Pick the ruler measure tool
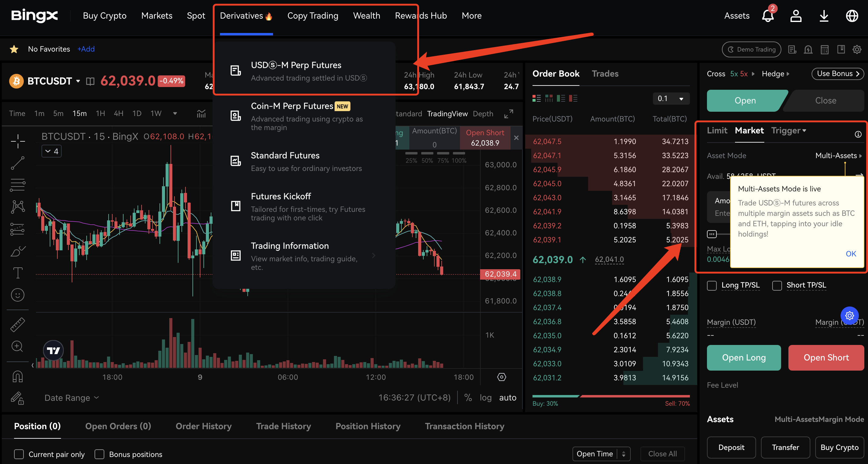Screen dimensions: 868x464 click(x=17, y=324)
